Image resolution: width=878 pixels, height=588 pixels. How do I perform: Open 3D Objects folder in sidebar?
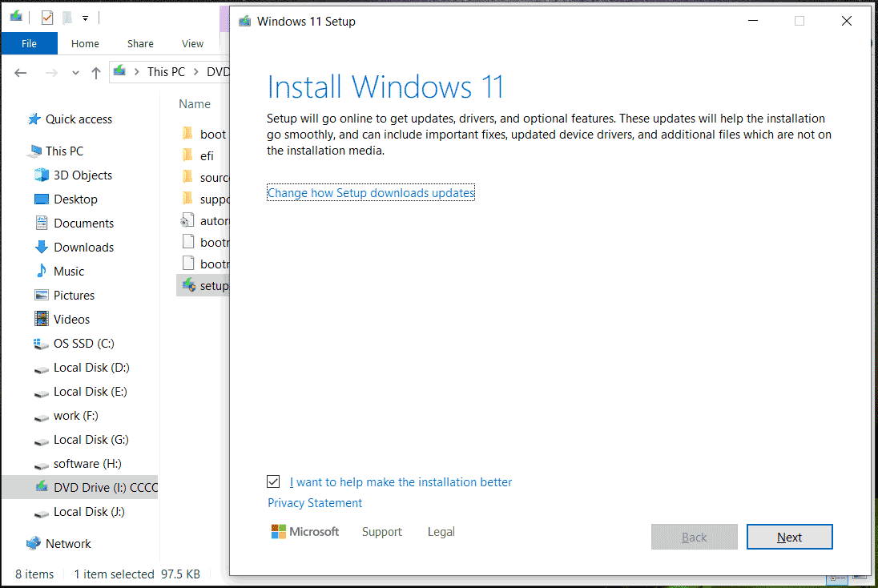point(83,175)
